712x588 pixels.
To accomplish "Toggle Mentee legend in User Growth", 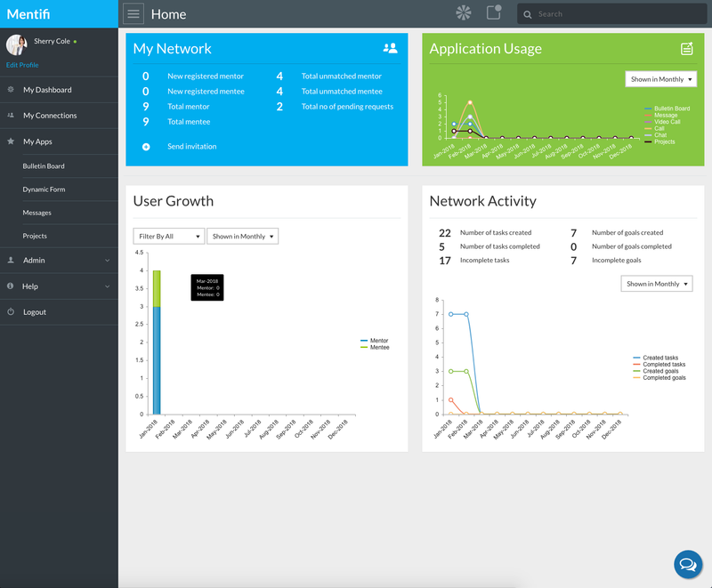I will pos(375,347).
